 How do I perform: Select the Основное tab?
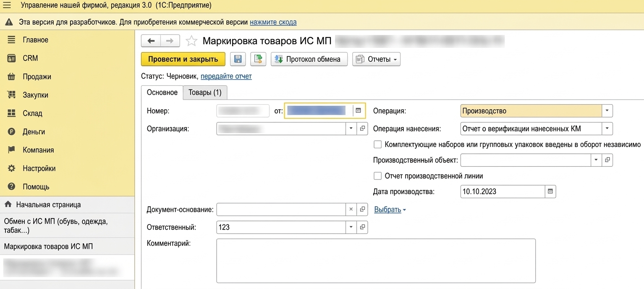coord(162,92)
